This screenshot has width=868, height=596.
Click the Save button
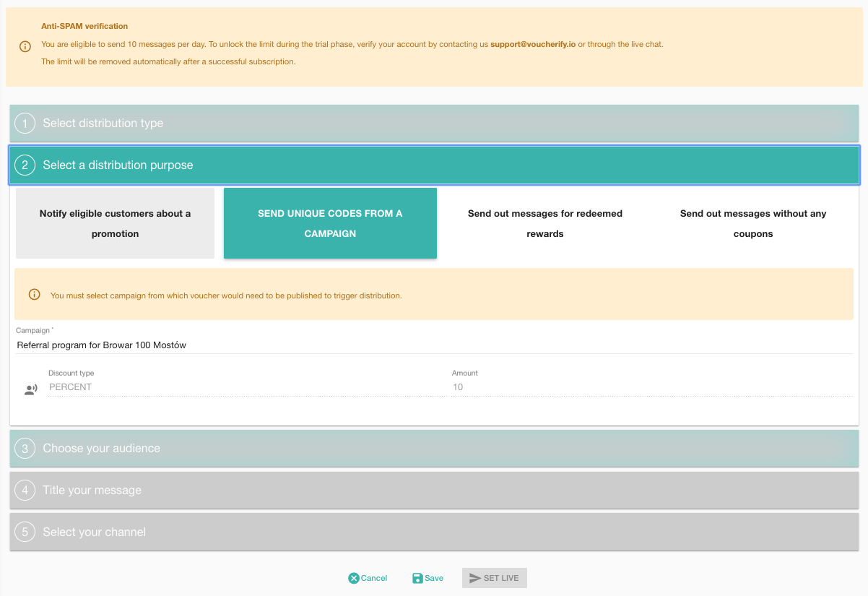tap(428, 578)
